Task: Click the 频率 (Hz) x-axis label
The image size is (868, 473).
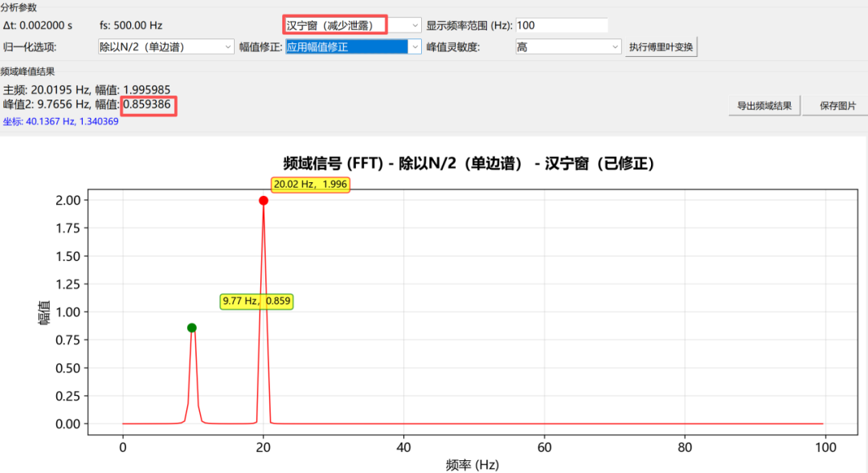Action: coord(473,465)
